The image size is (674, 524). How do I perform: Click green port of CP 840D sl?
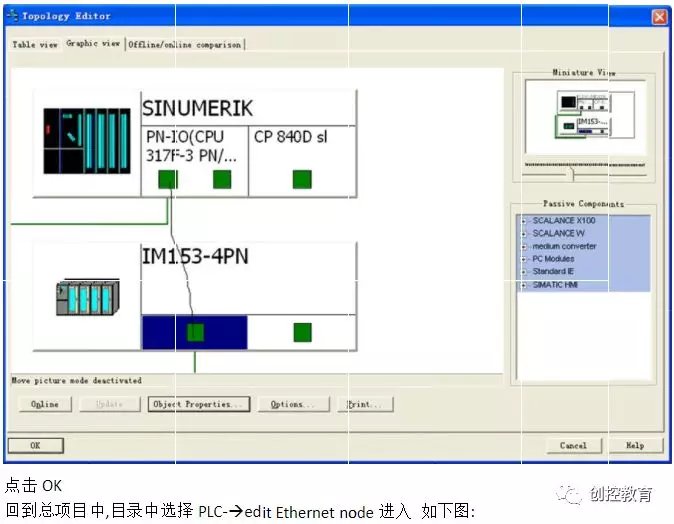[x=302, y=179]
